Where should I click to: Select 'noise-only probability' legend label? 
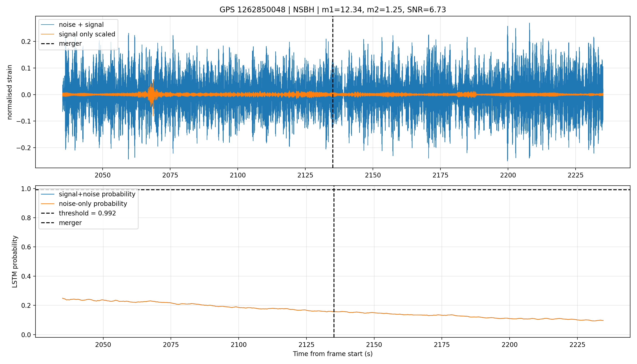pyautogui.click(x=93, y=204)
